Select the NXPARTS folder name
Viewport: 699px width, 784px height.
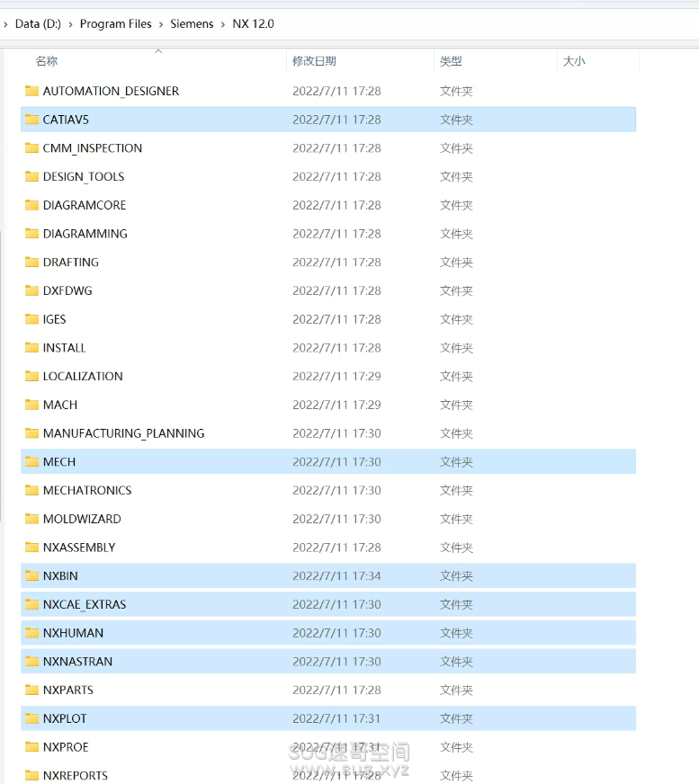tap(68, 690)
